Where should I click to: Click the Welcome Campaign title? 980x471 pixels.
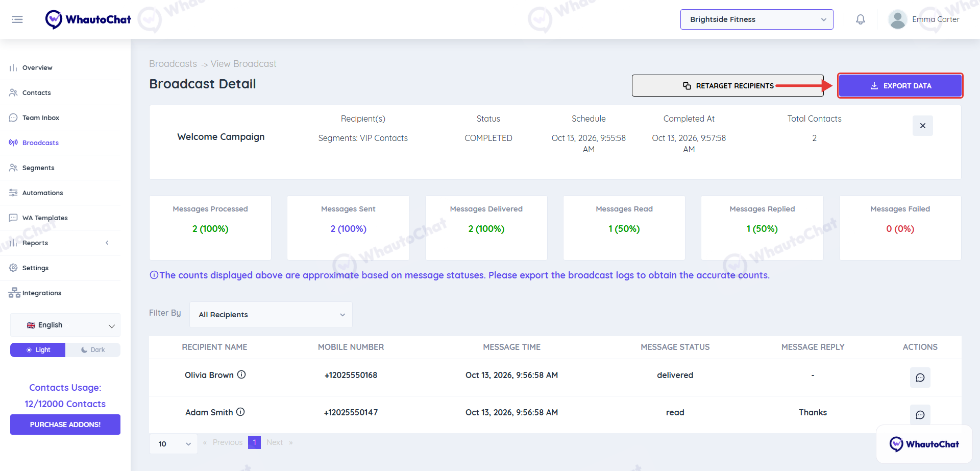tap(221, 137)
